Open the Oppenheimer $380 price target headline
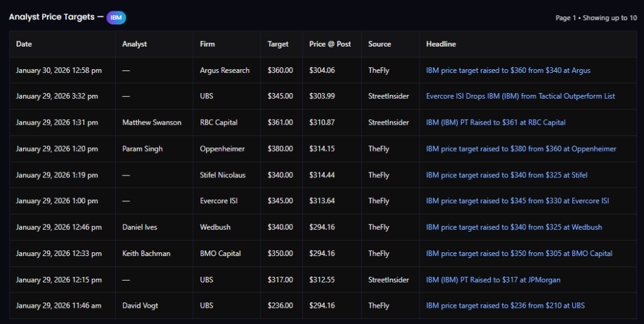Image resolution: width=644 pixels, height=324 pixels. point(521,149)
